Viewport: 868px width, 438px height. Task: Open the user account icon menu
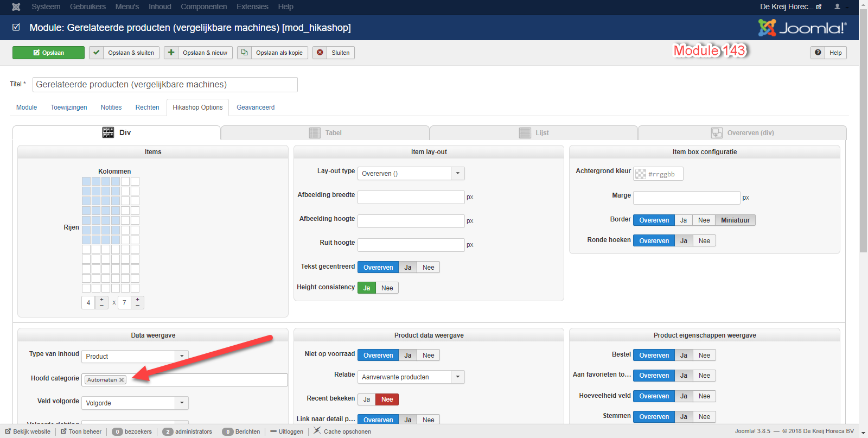point(838,7)
